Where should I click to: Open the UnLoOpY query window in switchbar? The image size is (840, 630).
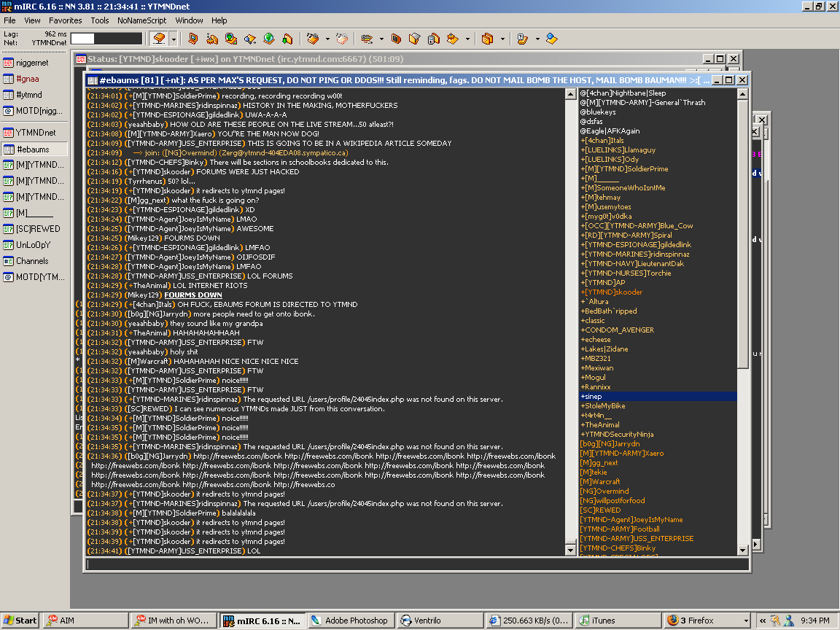[x=33, y=245]
